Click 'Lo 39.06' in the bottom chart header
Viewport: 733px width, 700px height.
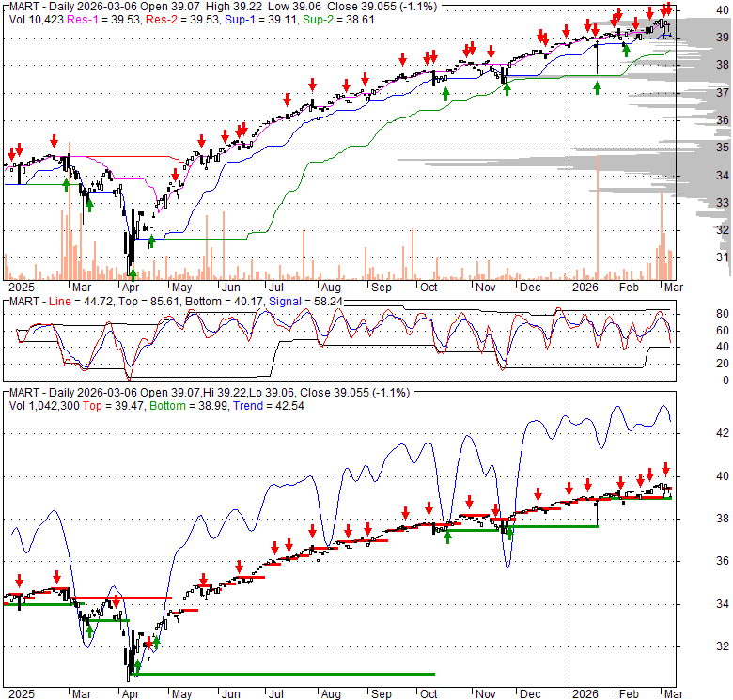272,393
